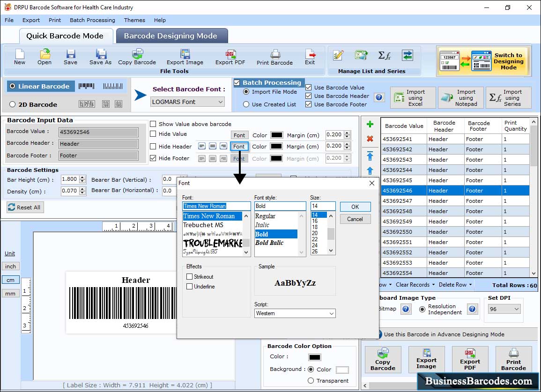541x392 pixels.
Task: Click the help icon next to Bitmap
Action: pyautogui.click(x=406, y=309)
